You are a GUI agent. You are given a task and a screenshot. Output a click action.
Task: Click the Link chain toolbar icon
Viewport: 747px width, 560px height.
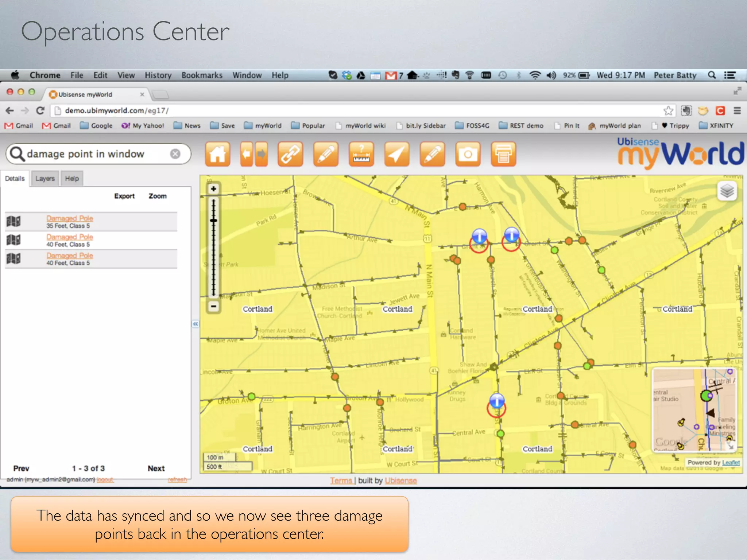coord(290,155)
